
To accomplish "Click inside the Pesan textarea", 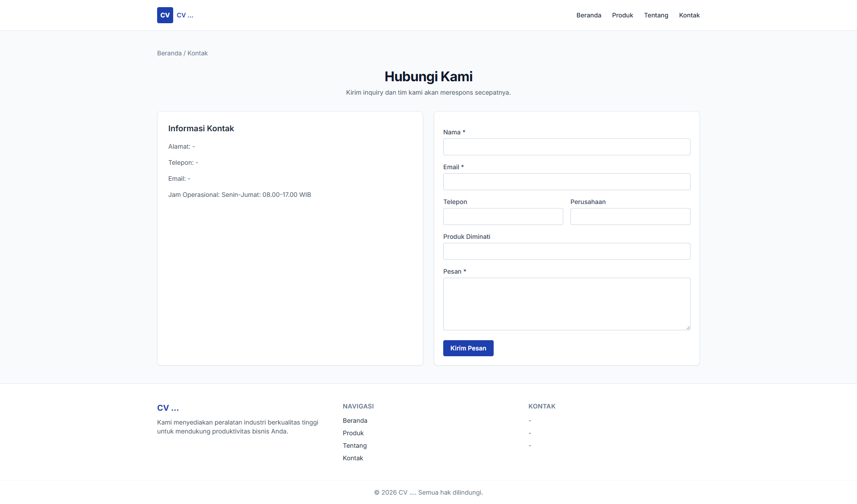I will point(566,304).
